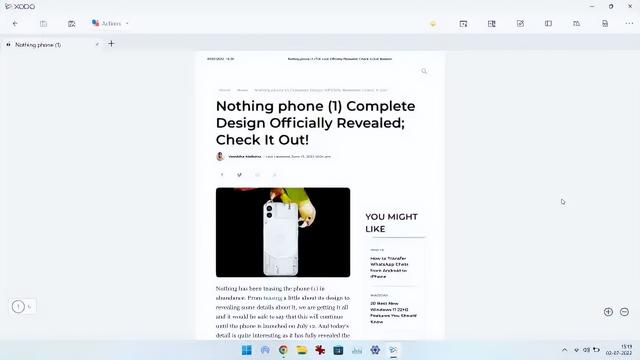Zoom in with the plus circle
640x360 pixels.
608,312
